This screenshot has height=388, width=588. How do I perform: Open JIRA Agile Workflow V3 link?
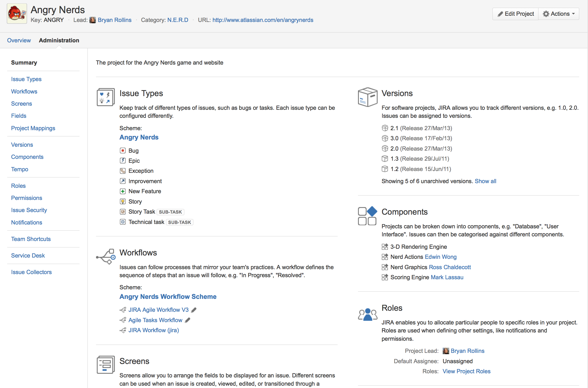pos(158,310)
